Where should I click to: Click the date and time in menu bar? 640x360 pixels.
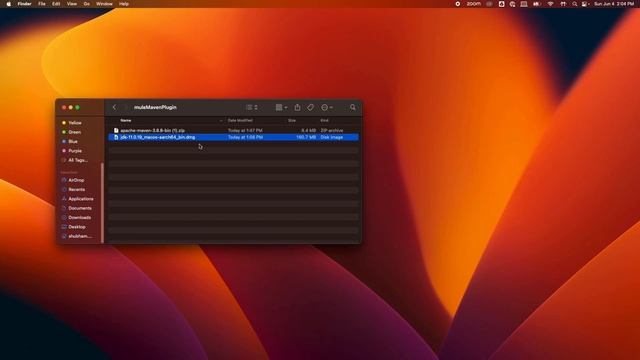[614, 4]
